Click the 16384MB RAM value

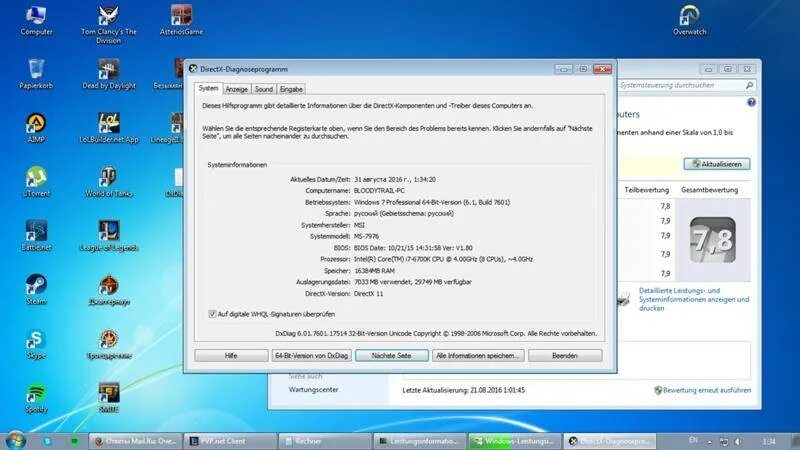374,270
